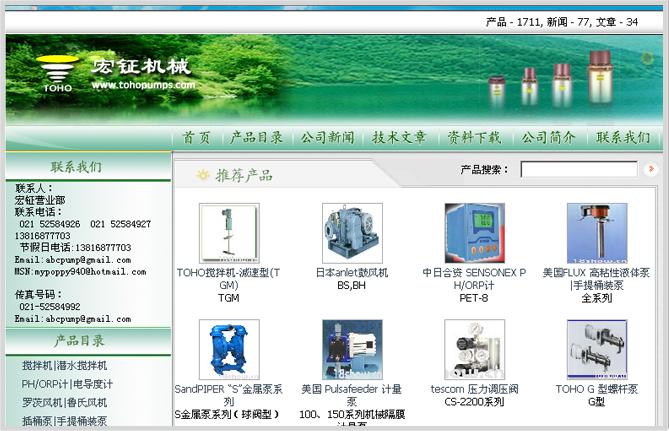
Task: Open the 产品目录 navigation menu item
Action: click(256, 137)
